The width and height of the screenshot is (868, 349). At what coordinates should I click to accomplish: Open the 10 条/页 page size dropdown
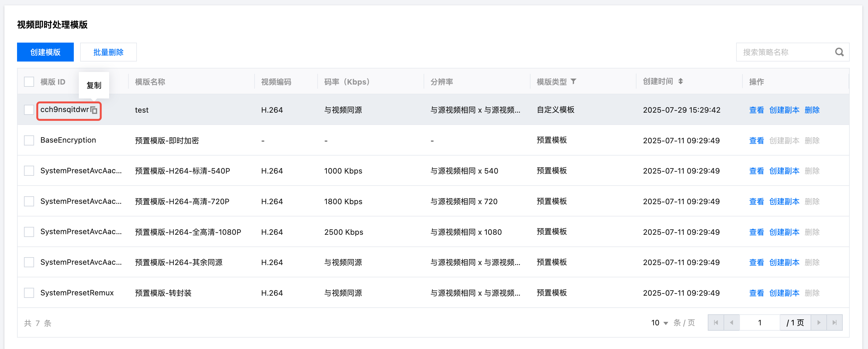coord(660,323)
